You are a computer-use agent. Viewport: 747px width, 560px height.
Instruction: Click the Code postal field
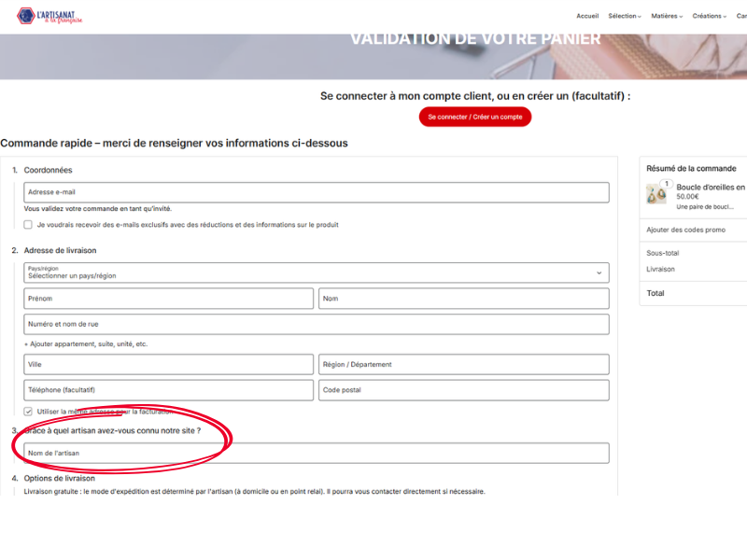(x=463, y=390)
